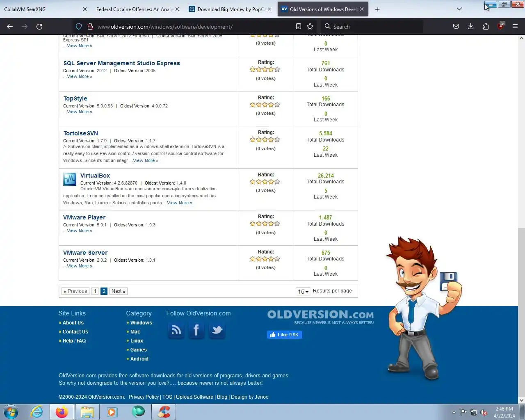Screen dimensions: 525x420
Task: Open the Twitter icon in footer
Action: 217,330
